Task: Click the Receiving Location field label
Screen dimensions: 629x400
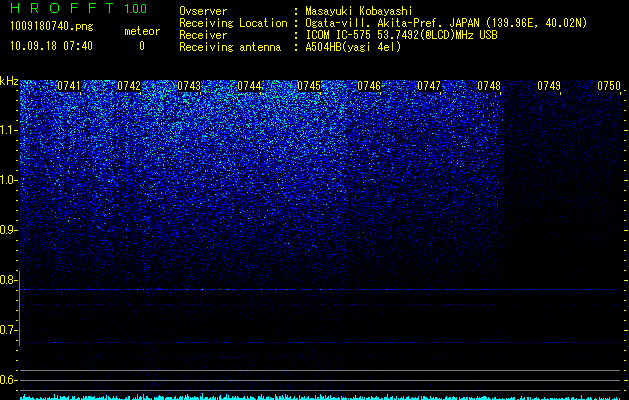Action: click(x=233, y=23)
